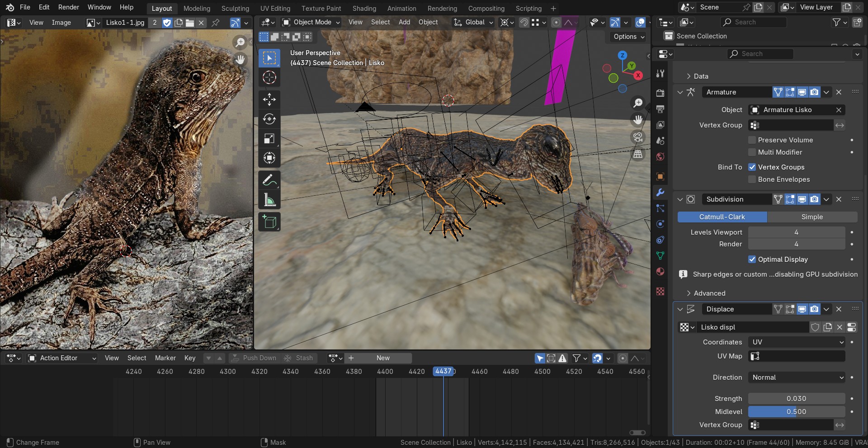868x448 pixels.
Task: Click the New action button
Action: 383,358
